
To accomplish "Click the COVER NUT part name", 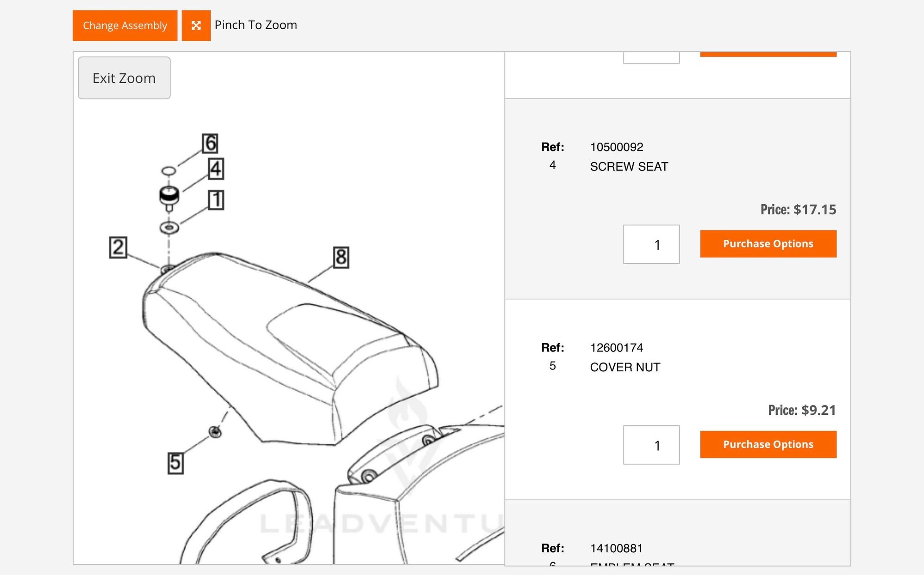I will (625, 367).
